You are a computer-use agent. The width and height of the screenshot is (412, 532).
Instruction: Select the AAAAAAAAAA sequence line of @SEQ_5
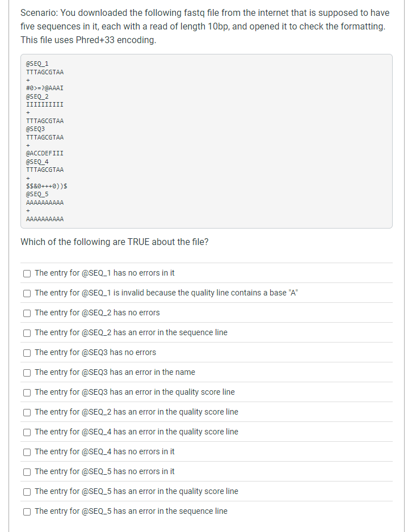[x=44, y=202]
